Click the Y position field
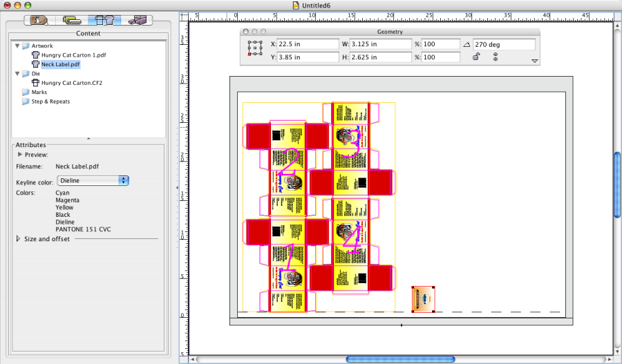This screenshot has width=622, height=364. [308, 57]
